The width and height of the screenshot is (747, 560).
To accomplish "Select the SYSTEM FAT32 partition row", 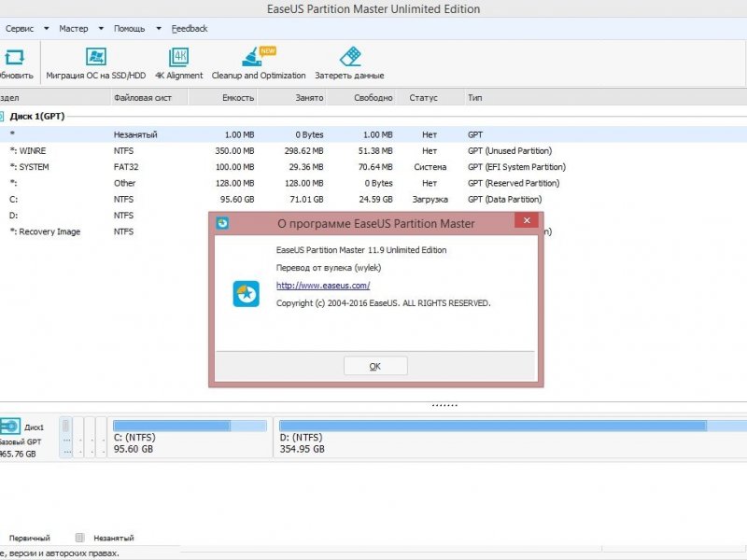I will coord(373,167).
